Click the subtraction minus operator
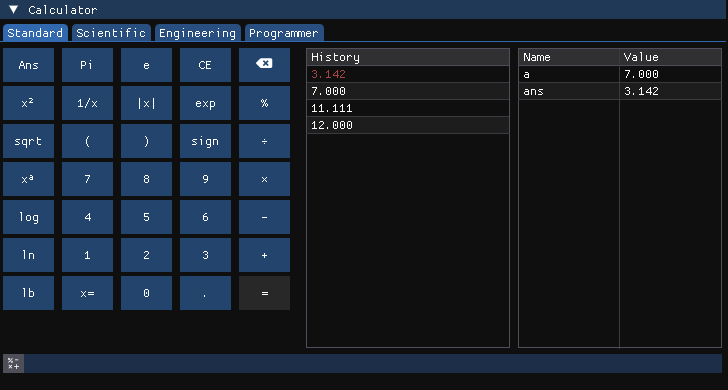The image size is (728, 390). (264, 217)
